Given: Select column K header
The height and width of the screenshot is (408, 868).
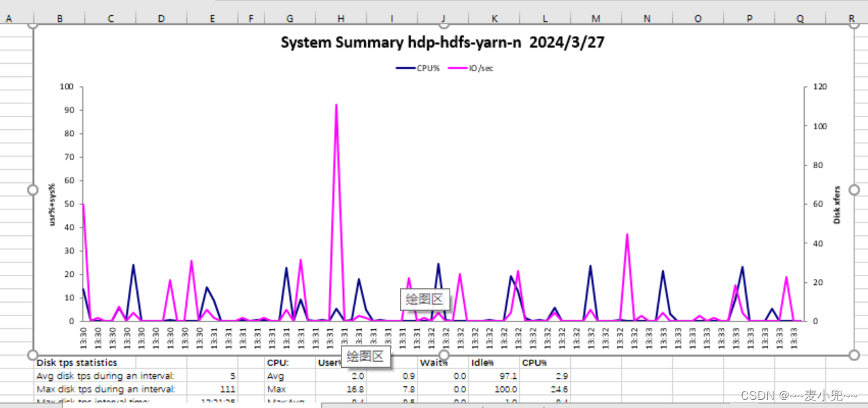Looking at the screenshot, I should (494, 19).
